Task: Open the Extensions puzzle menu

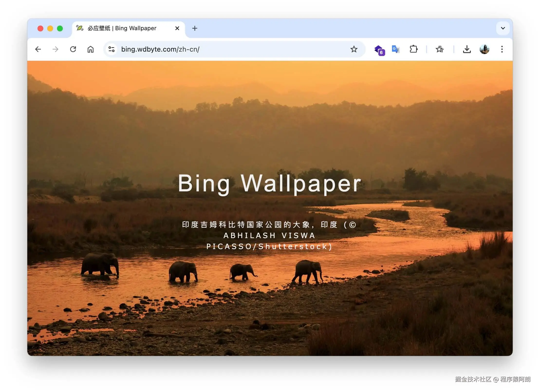Action: (413, 49)
